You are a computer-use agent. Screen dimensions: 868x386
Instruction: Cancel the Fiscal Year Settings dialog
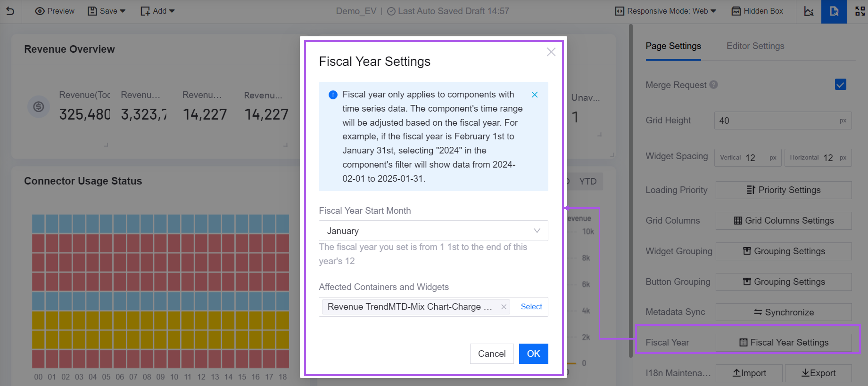(491, 353)
